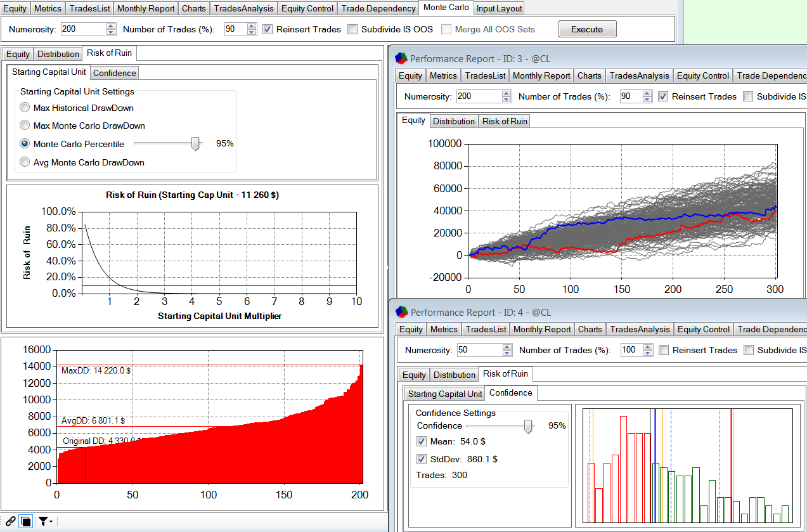The height and width of the screenshot is (532, 807).
Task: Click the Performance Report ID 4 window icon
Action: (x=401, y=312)
